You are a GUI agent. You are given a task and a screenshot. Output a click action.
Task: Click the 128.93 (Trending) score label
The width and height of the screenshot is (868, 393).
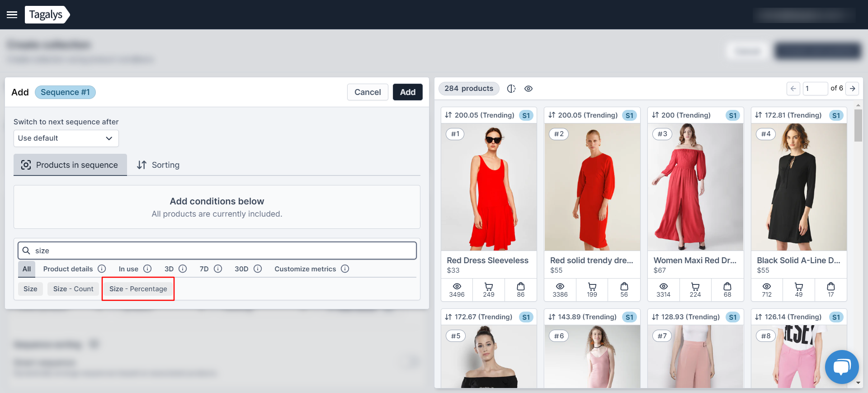click(x=690, y=317)
